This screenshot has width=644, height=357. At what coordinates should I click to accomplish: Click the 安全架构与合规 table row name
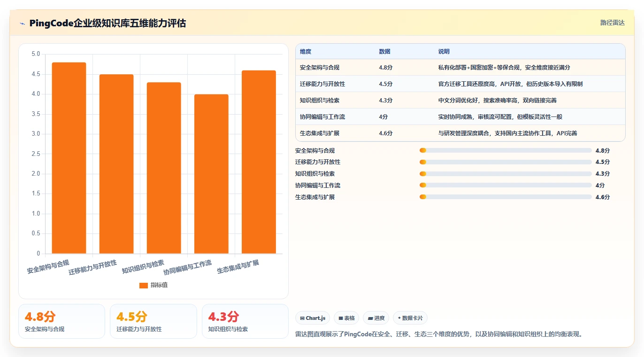click(x=320, y=68)
